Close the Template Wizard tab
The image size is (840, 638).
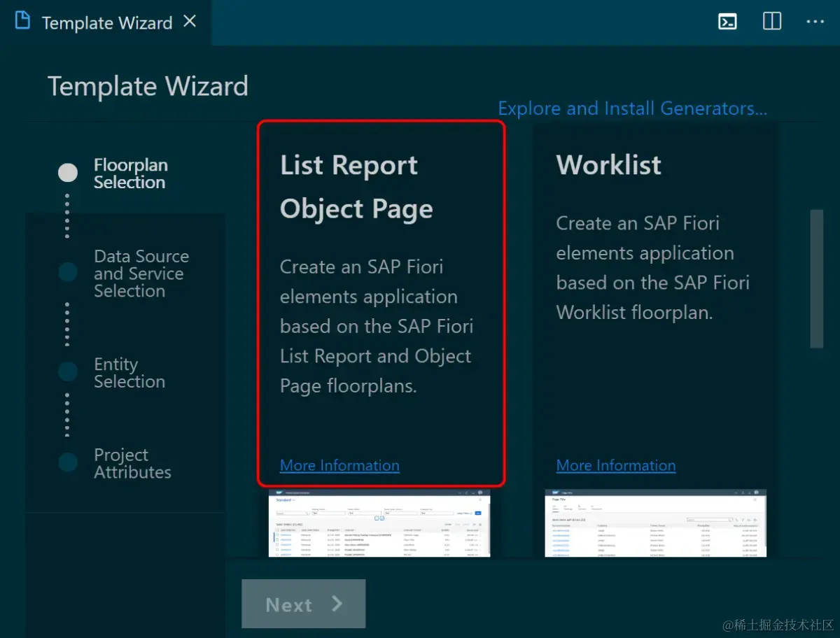click(x=190, y=22)
